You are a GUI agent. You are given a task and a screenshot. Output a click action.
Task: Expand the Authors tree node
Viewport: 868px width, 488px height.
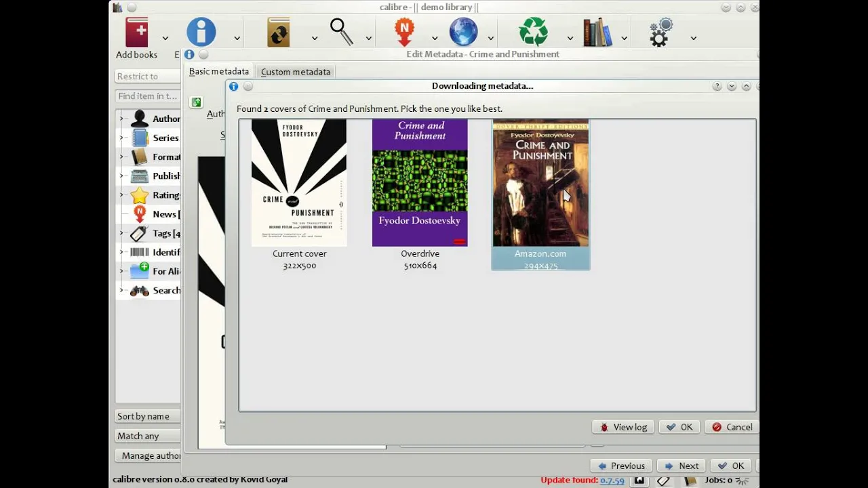click(121, 119)
